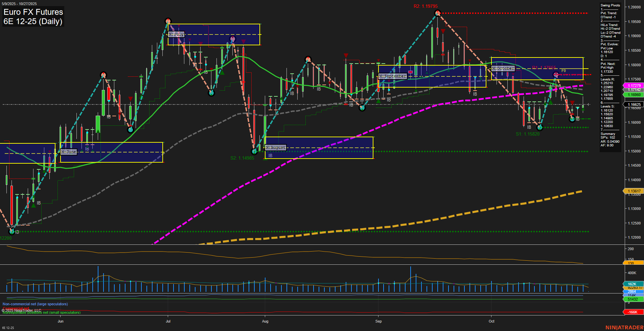The height and width of the screenshot is (331, 644).
Task: Click the NINJATRADER logo
Action: point(624,327)
